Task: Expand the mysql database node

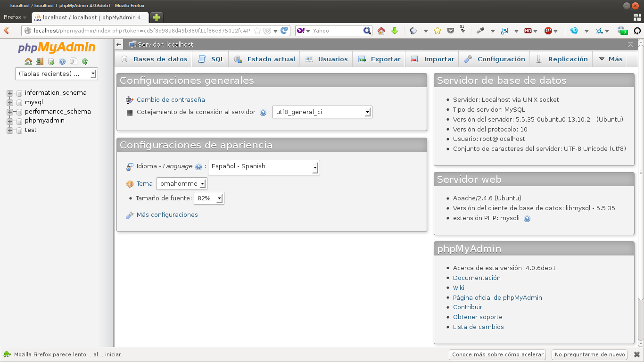Action: 10,103
